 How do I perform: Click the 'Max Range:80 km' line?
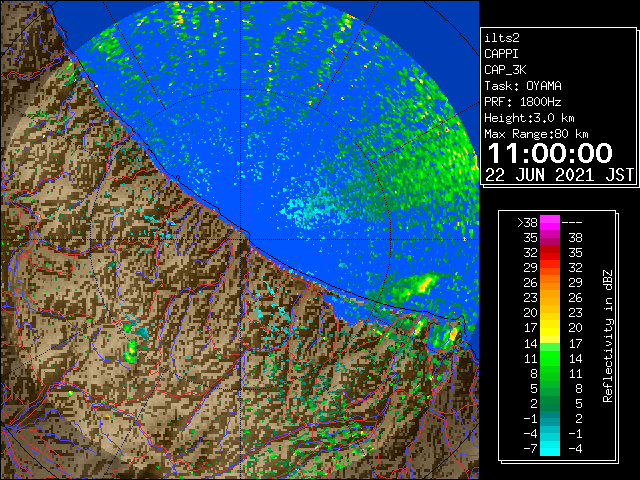tap(536, 134)
